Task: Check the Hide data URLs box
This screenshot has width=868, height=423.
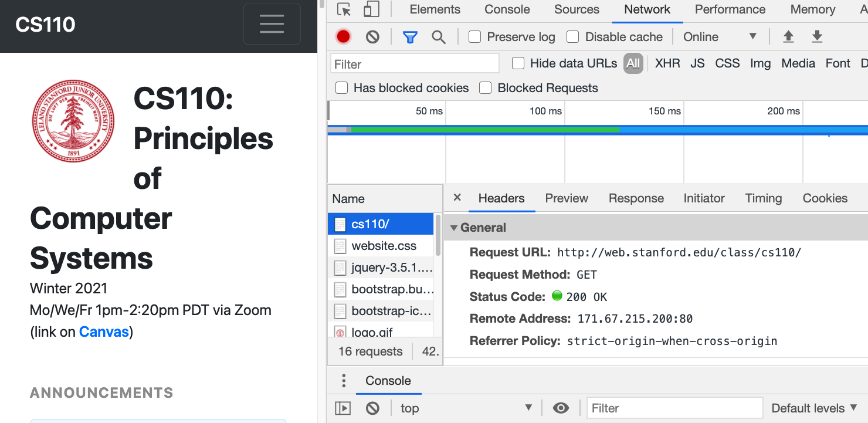Action: tap(518, 63)
